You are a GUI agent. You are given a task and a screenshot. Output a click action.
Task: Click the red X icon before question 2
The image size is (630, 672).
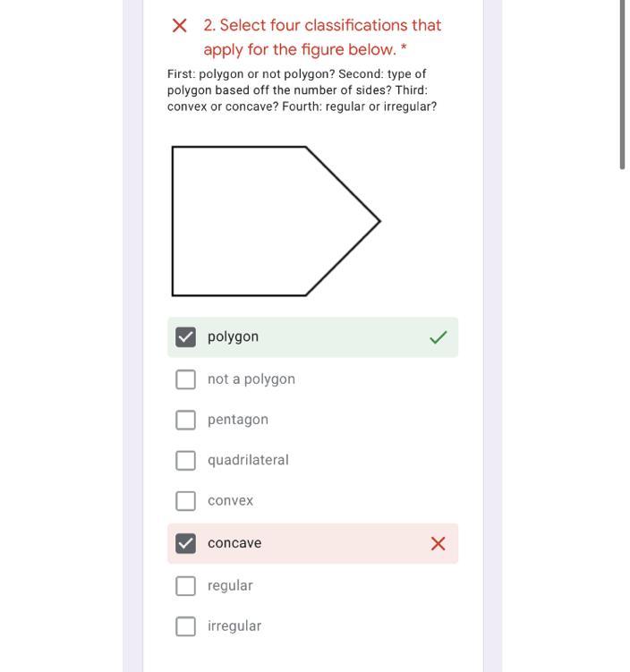pyautogui.click(x=179, y=26)
